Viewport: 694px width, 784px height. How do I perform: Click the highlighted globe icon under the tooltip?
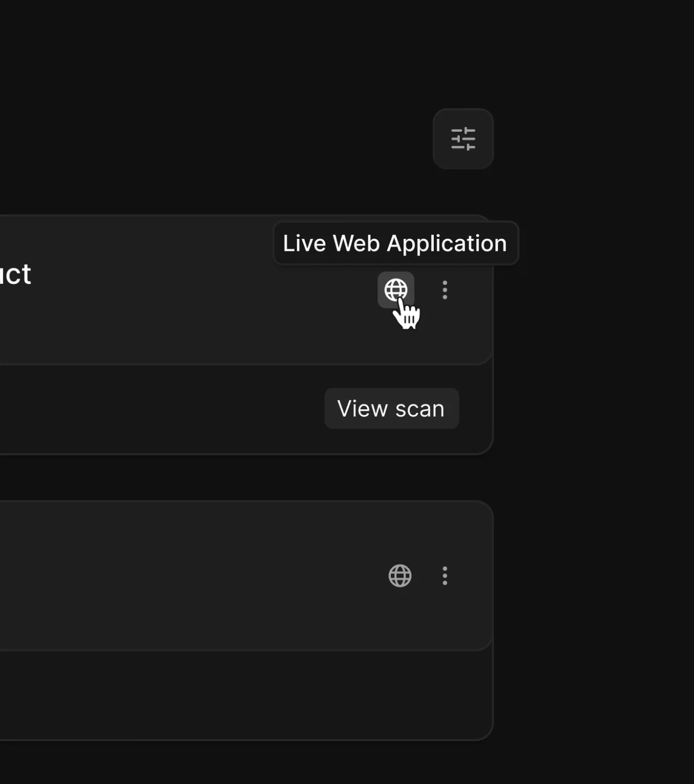[396, 290]
